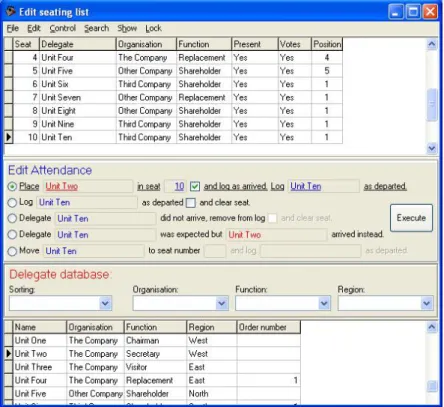Screen dimensions: 444x407
Task: Select the Place radio button
Action: (x=12, y=186)
